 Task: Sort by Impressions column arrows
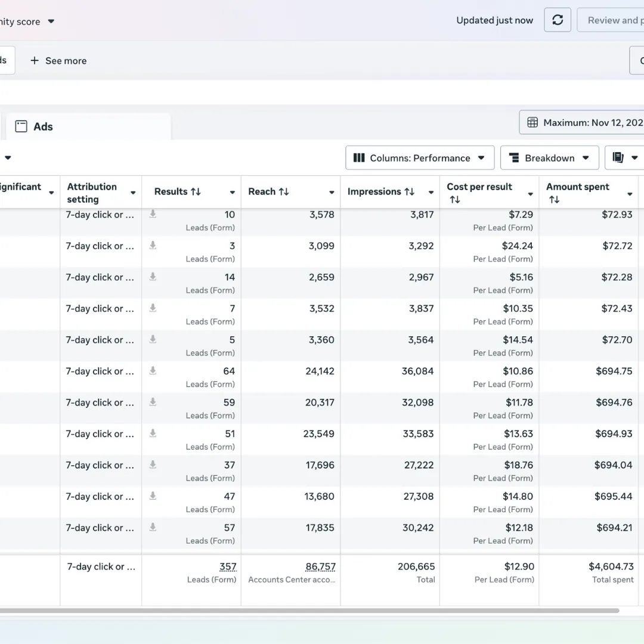point(410,192)
